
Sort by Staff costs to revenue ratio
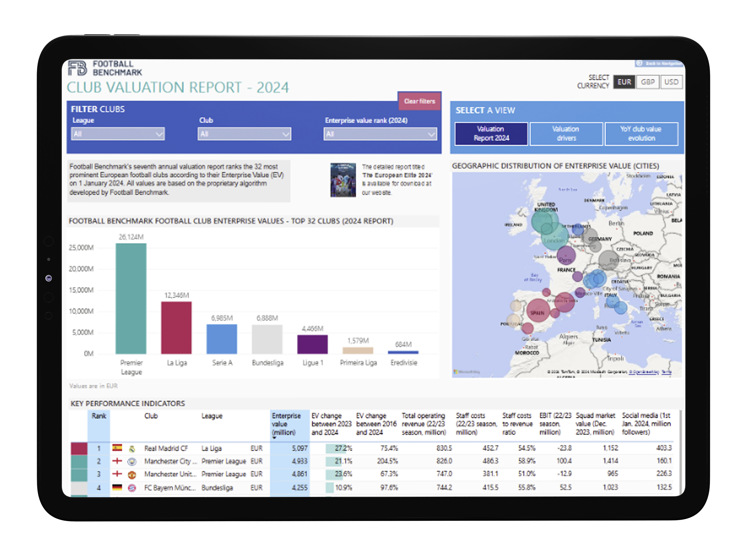(x=517, y=424)
